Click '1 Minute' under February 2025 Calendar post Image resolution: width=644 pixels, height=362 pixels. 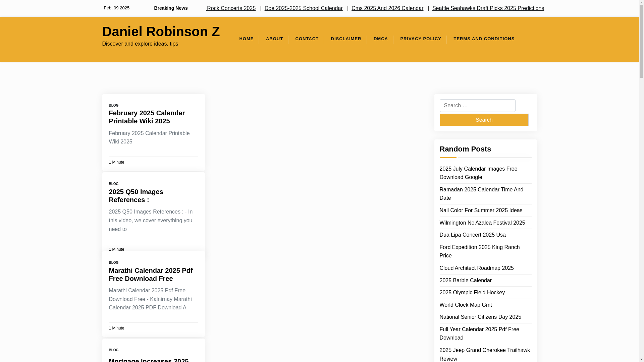coord(116,162)
